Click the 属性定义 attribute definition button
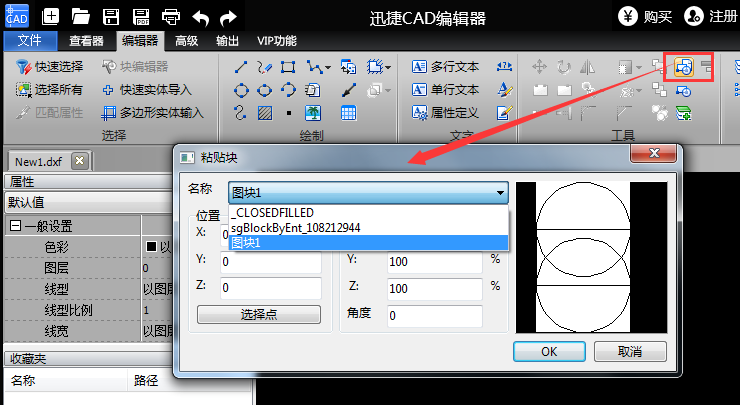Screen dimensions: 740x405 (x=446, y=113)
